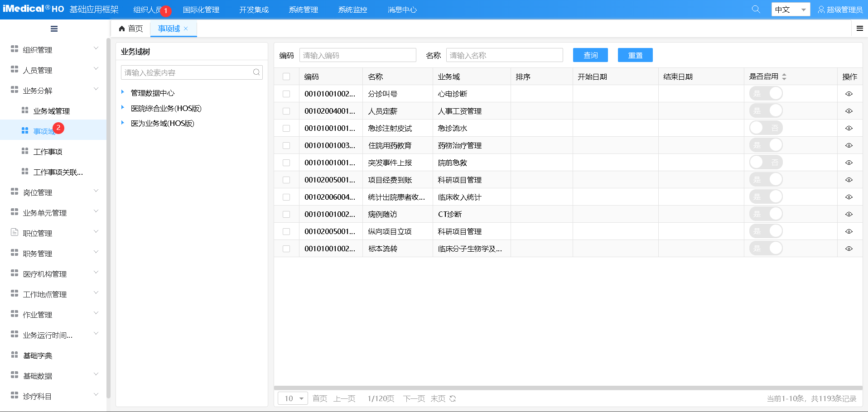Click the magnifier icon in the 业务域树 search box
This screenshot has width=868, height=412.
pos(256,72)
